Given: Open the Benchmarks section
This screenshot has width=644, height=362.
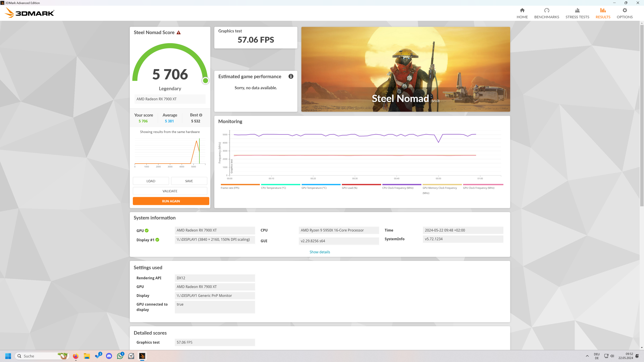Looking at the screenshot, I should tap(547, 13).
